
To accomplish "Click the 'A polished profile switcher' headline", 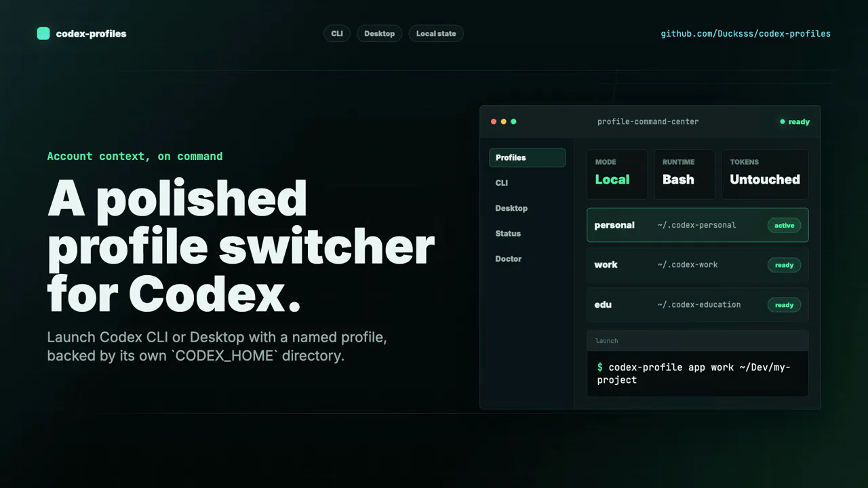I will coord(241,245).
